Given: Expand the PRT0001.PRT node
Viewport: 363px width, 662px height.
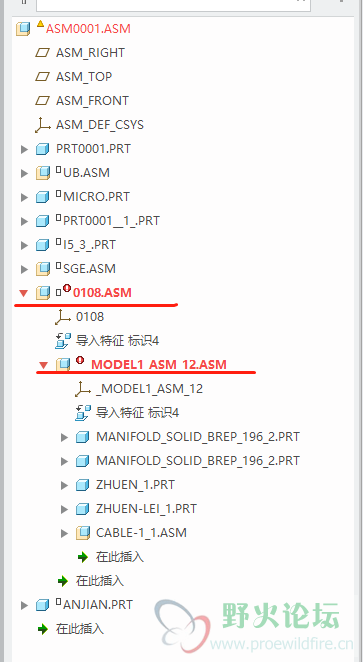Looking at the screenshot, I should [x=24, y=149].
